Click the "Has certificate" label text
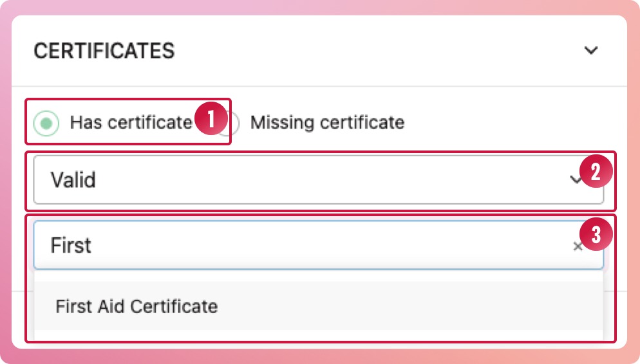This screenshot has width=640, height=364. [131, 122]
